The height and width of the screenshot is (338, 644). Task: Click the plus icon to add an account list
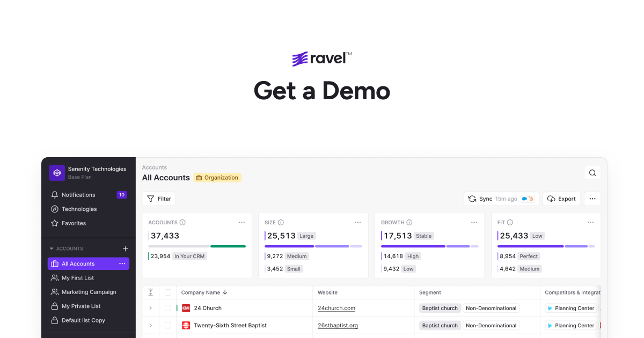pyautogui.click(x=125, y=248)
